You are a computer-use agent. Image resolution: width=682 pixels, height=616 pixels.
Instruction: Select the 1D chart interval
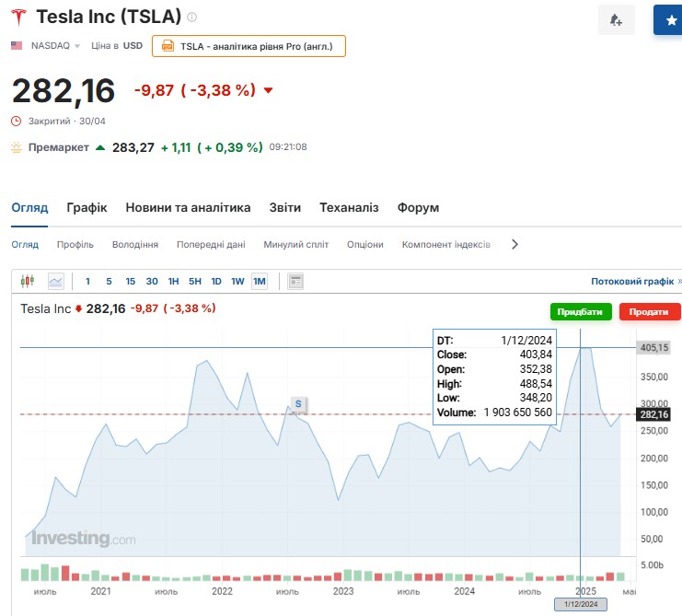pyautogui.click(x=216, y=281)
